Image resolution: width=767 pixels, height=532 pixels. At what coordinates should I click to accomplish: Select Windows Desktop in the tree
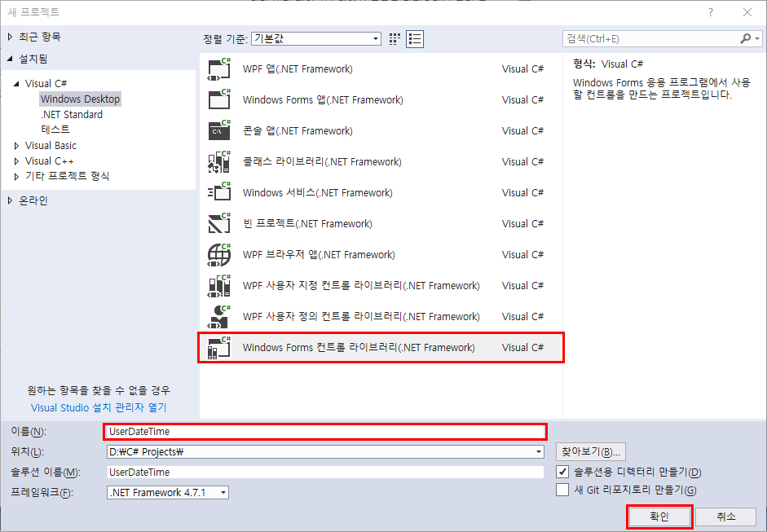[80, 99]
